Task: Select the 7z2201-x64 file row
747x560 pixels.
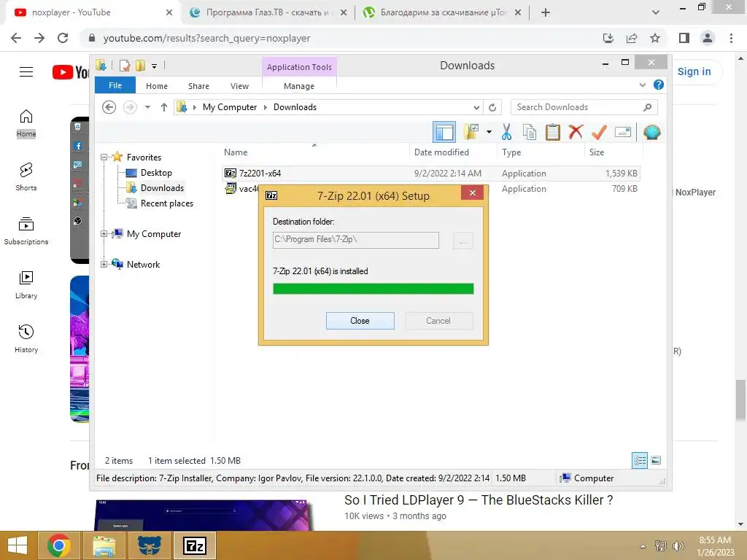Action: pos(430,174)
